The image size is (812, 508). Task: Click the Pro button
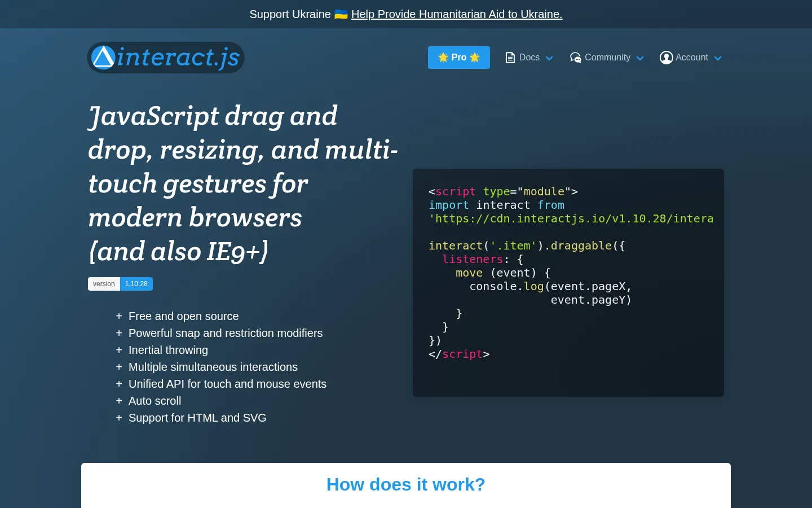click(x=459, y=58)
